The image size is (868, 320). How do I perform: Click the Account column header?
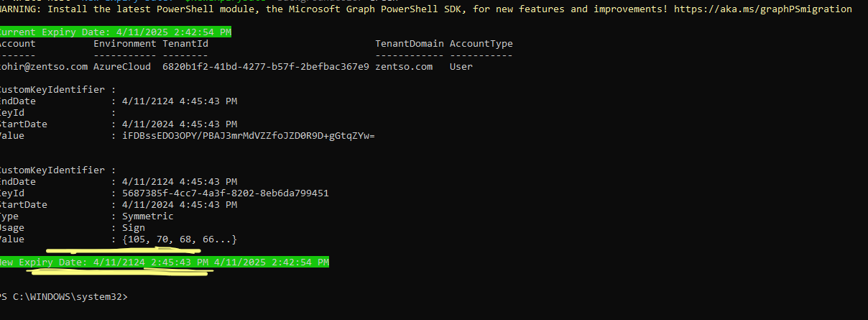[17, 44]
